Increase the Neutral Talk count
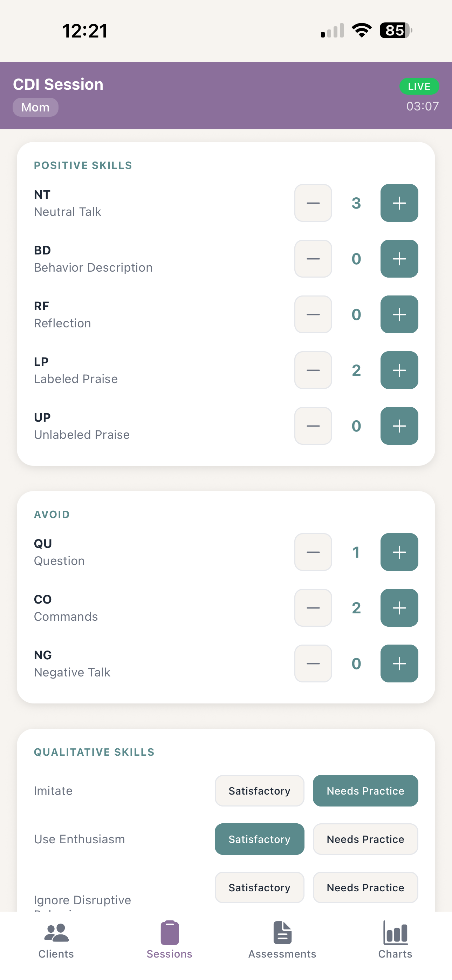Screen dimensions: 452x980 [399, 203]
